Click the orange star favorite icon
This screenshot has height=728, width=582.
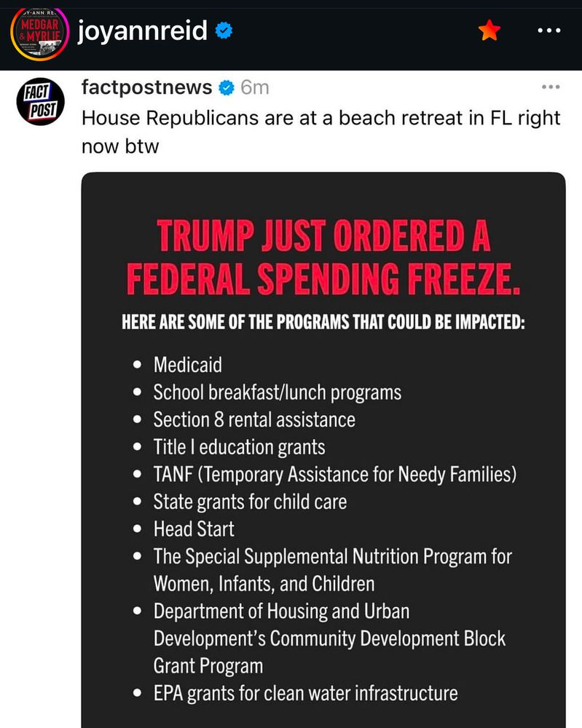tap(489, 31)
